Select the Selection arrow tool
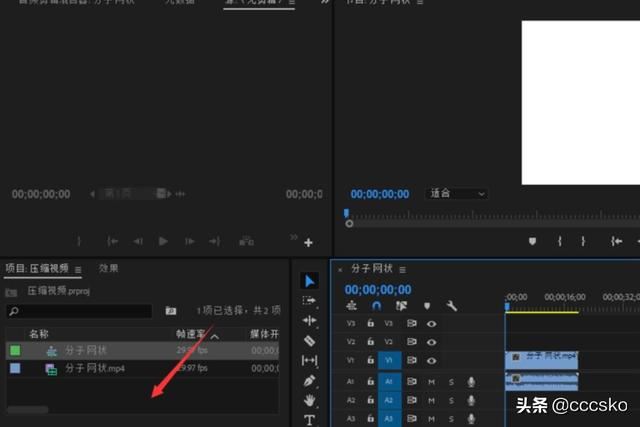This screenshot has height=427, width=640. 309,281
